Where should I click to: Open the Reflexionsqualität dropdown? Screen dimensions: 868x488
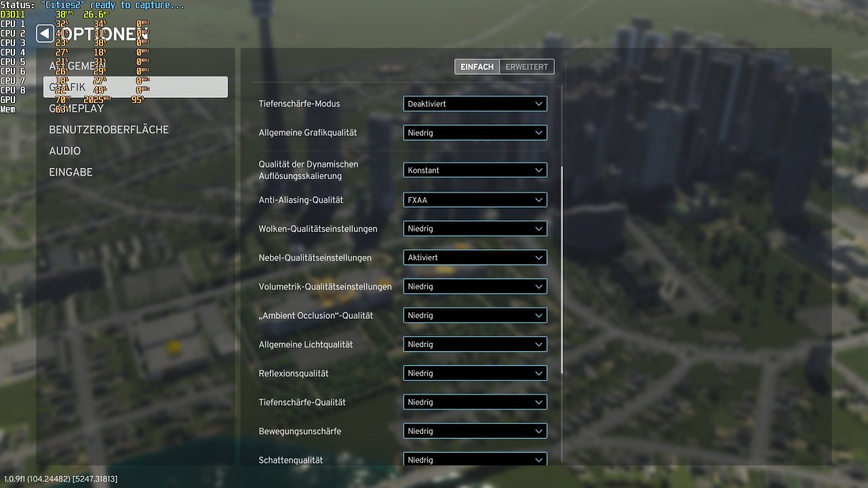click(475, 373)
